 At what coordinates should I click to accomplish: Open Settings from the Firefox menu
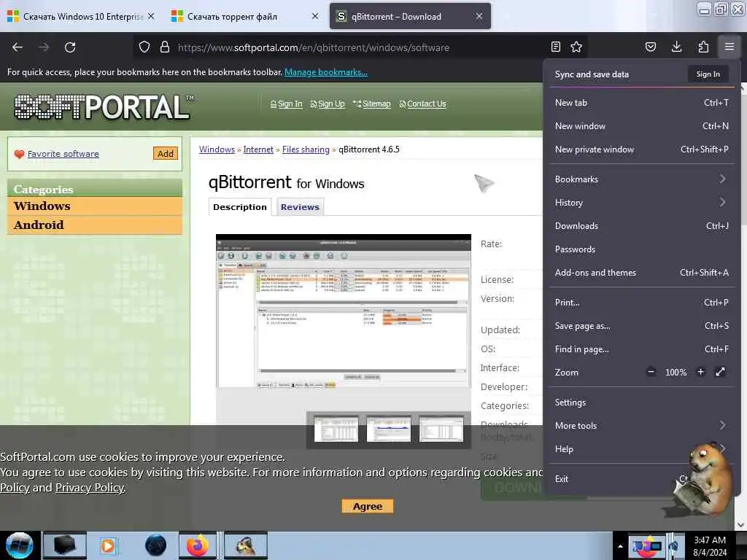(x=641, y=402)
